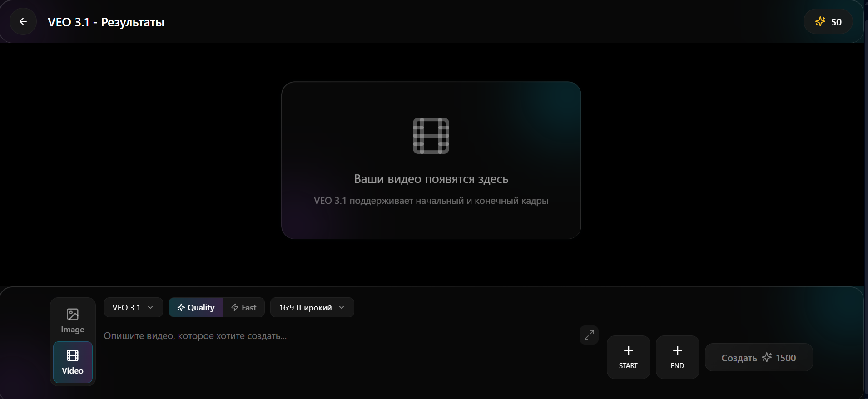Screen dimensions: 868x399
Task: Switch to the Image tab label
Action: pyautogui.click(x=73, y=330)
